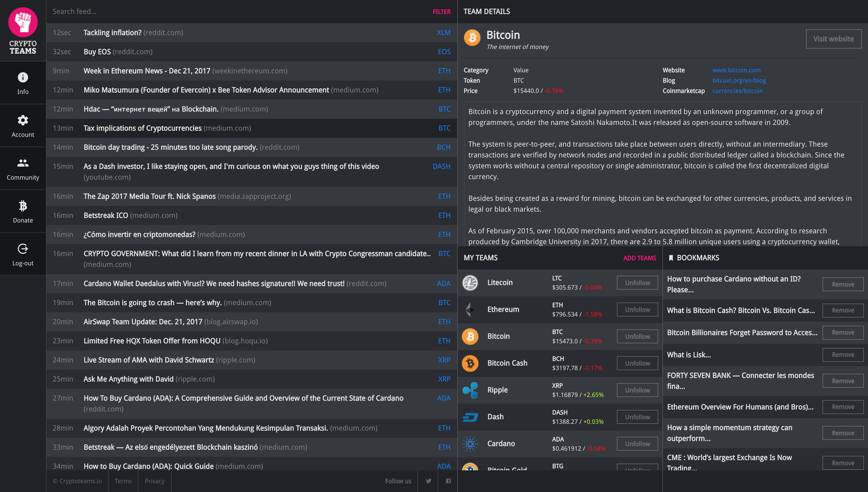The image size is (868, 492).
Task: Click ADD TEAMS in My Teams panel
Action: pyautogui.click(x=639, y=258)
